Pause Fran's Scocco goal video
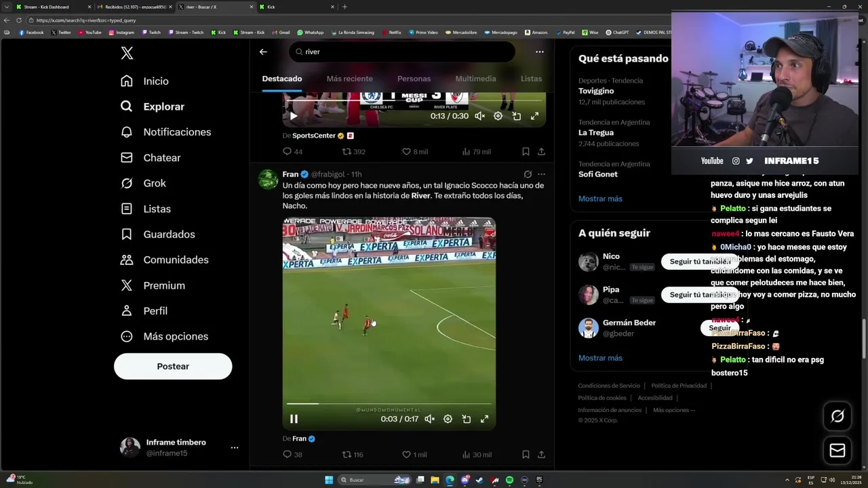The width and height of the screenshot is (868, 488). [x=294, y=419]
